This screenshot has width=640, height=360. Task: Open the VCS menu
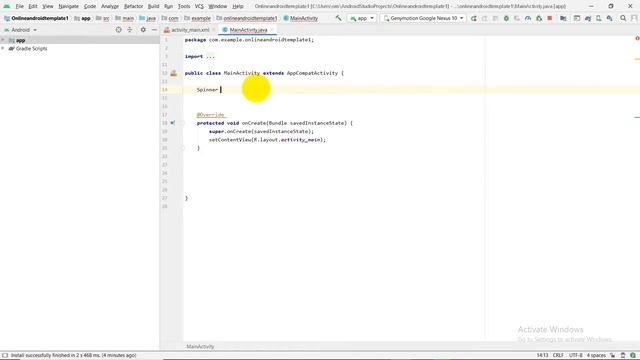(x=199, y=6)
